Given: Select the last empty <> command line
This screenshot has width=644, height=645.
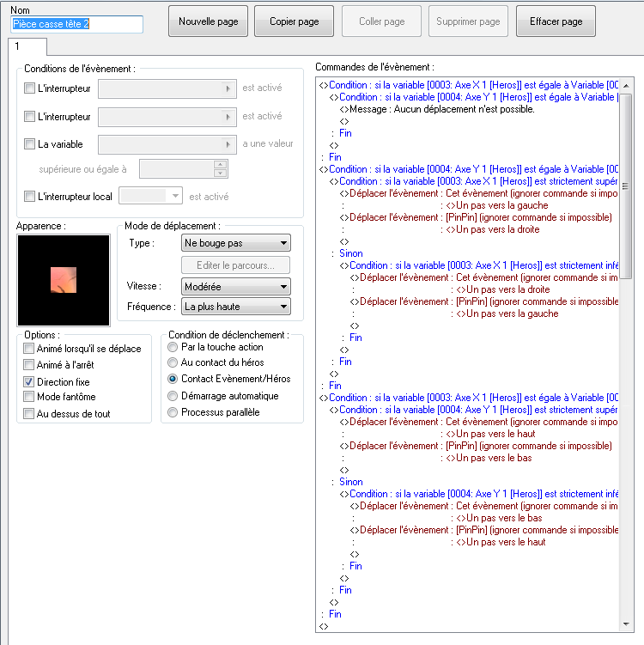Looking at the screenshot, I should pos(324,626).
